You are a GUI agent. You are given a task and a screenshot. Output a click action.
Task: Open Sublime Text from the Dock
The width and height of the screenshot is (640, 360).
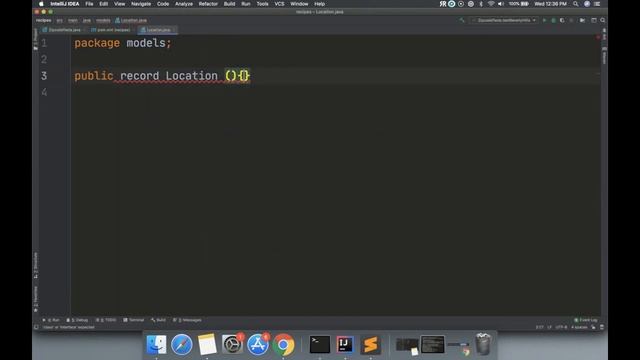[371, 344]
